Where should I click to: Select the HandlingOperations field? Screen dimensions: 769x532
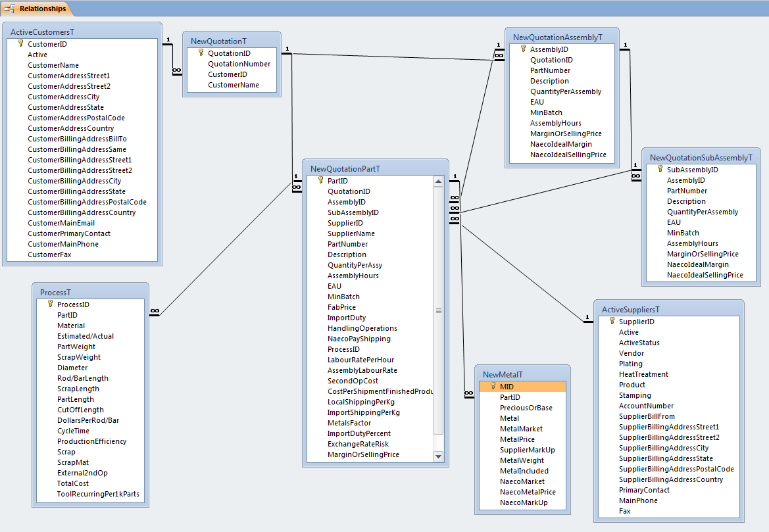point(370,328)
